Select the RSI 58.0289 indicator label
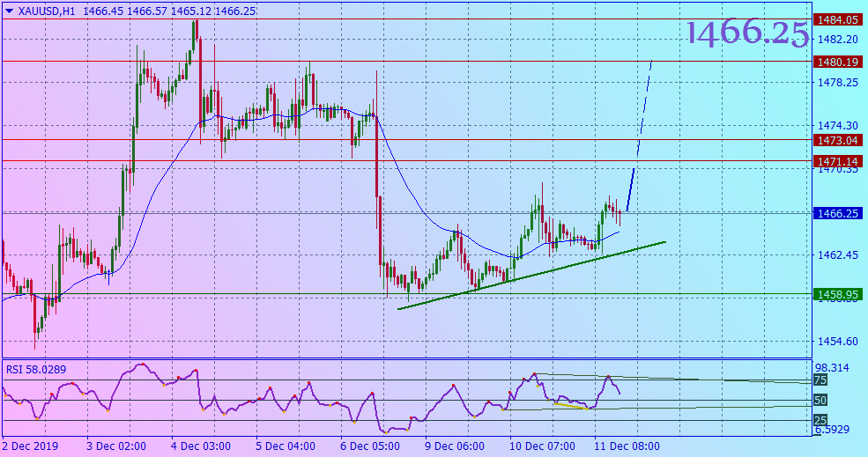Viewport: 868px width, 457px height. [36, 370]
